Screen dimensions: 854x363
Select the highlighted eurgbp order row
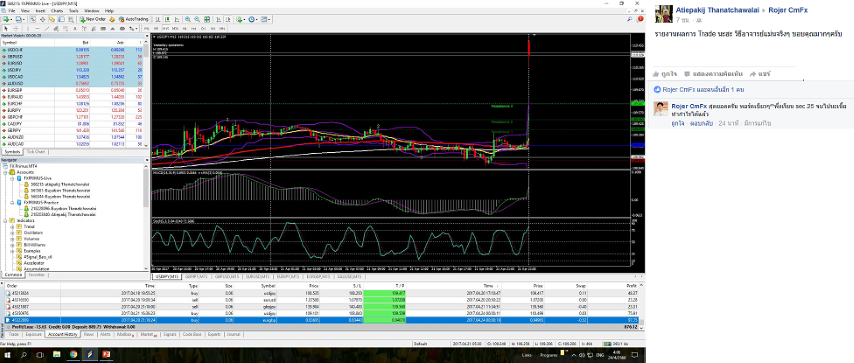(321, 320)
